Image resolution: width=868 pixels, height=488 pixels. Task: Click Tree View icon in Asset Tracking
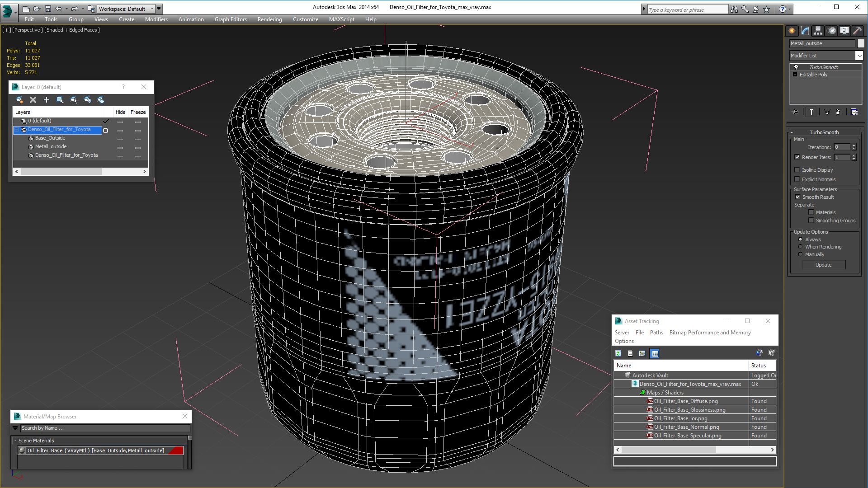[x=642, y=353]
